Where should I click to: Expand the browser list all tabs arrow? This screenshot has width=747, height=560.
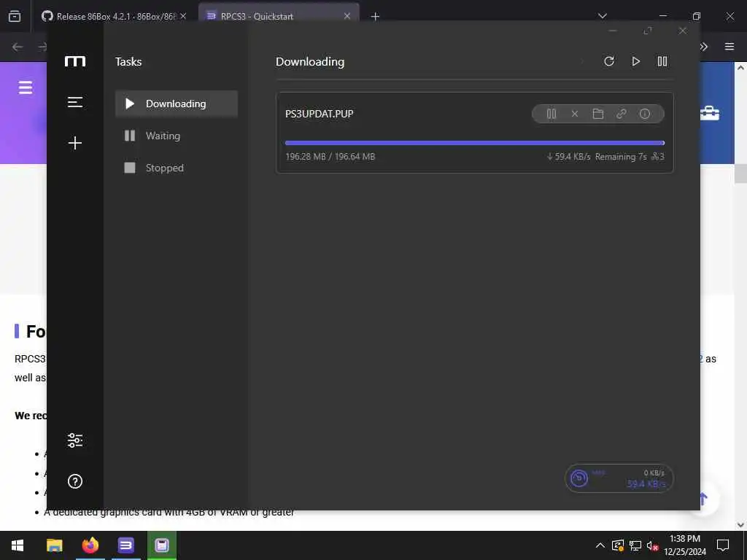[602, 16]
